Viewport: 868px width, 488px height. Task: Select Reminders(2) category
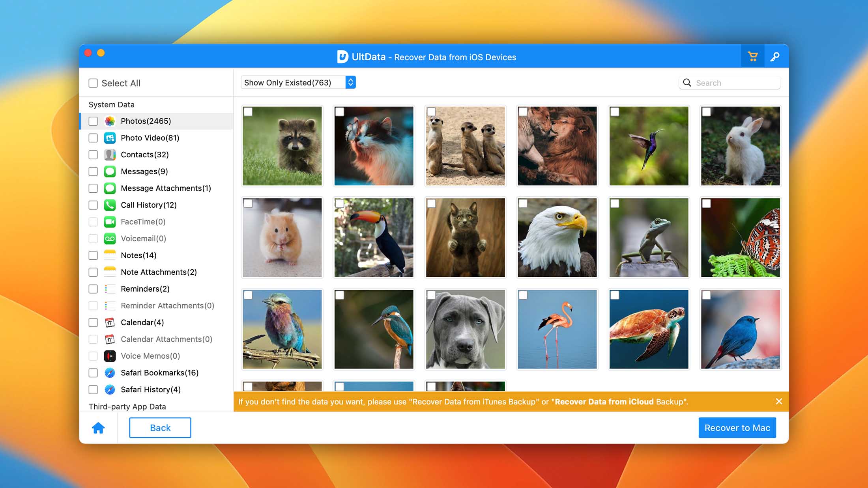tap(157, 289)
